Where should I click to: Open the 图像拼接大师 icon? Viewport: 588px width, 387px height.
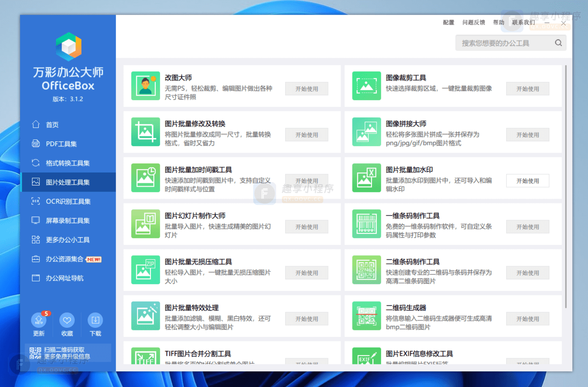tap(366, 132)
